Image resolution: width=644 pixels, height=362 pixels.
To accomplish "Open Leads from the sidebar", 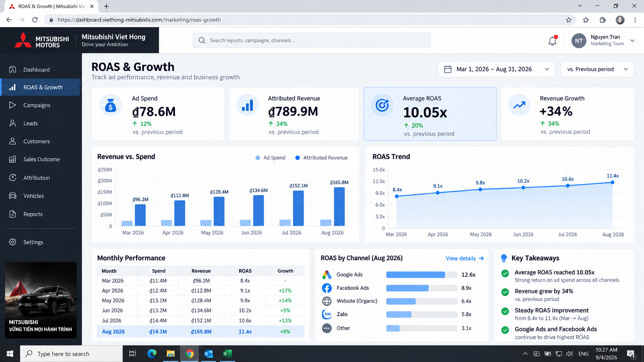I will (x=40, y=123).
